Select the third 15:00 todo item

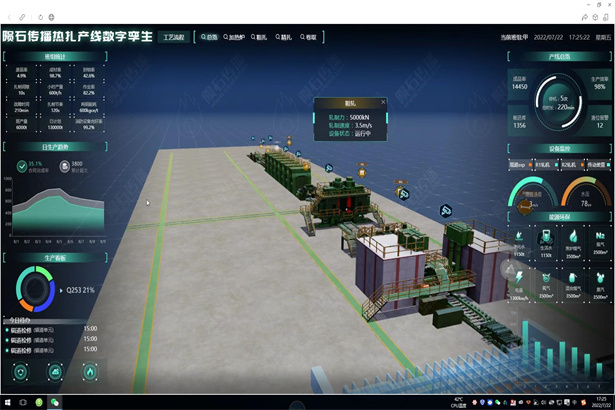(51, 350)
